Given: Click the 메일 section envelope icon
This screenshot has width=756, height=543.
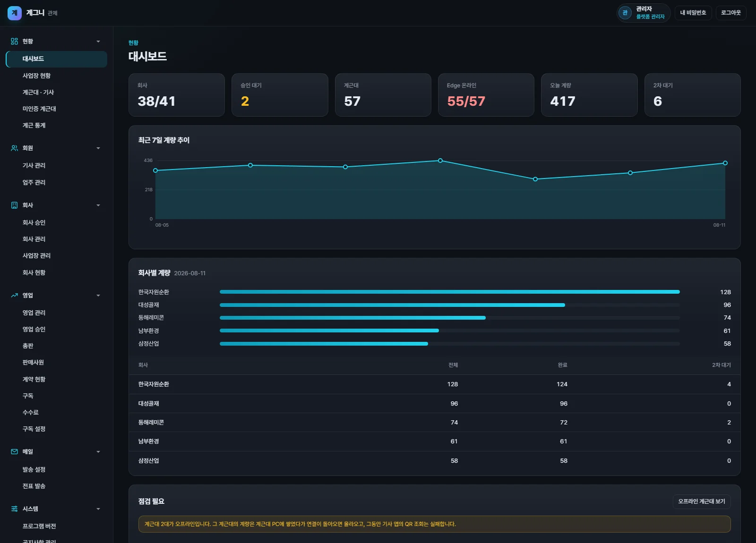Looking at the screenshot, I should [x=15, y=452].
